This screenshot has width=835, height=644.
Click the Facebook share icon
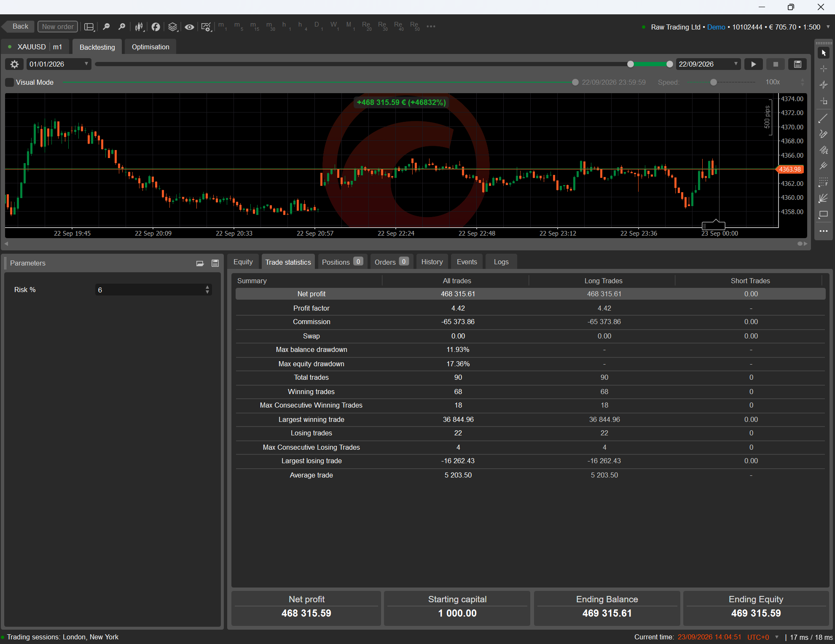click(156, 27)
